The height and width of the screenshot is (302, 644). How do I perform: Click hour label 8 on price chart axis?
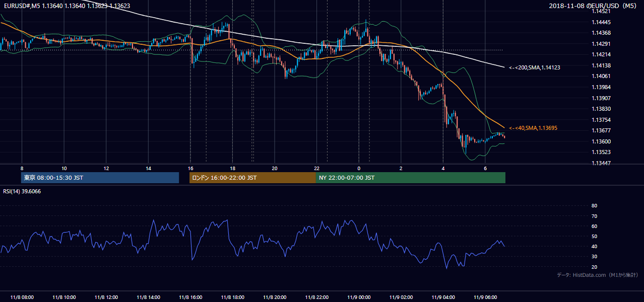[22, 168]
